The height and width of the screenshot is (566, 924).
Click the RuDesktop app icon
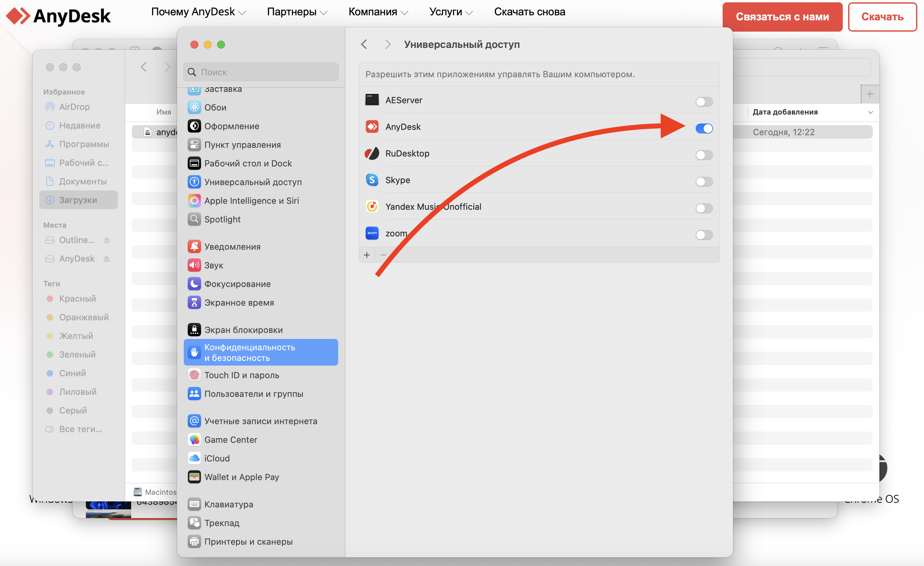[x=371, y=153]
